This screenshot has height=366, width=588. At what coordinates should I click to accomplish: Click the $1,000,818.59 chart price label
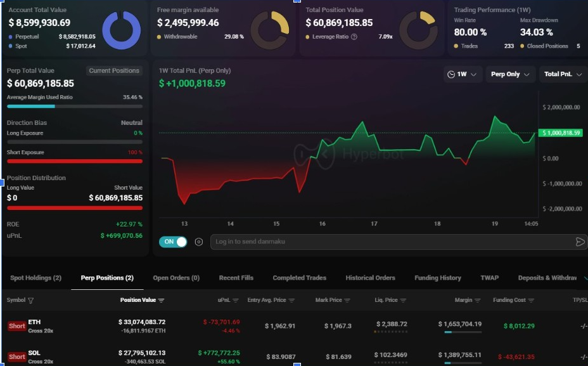pyautogui.click(x=561, y=133)
